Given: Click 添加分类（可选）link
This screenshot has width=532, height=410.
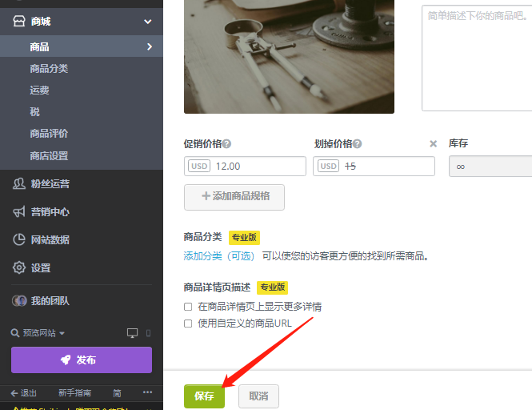Looking at the screenshot, I should coord(219,255).
